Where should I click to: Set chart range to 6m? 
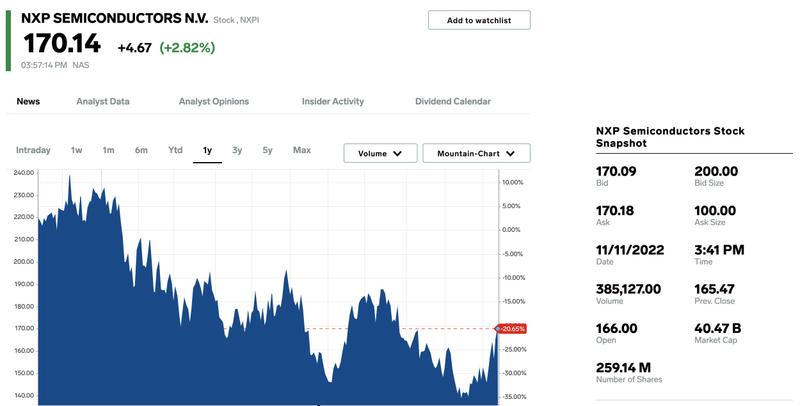pyautogui.click(x=141, y=150)
